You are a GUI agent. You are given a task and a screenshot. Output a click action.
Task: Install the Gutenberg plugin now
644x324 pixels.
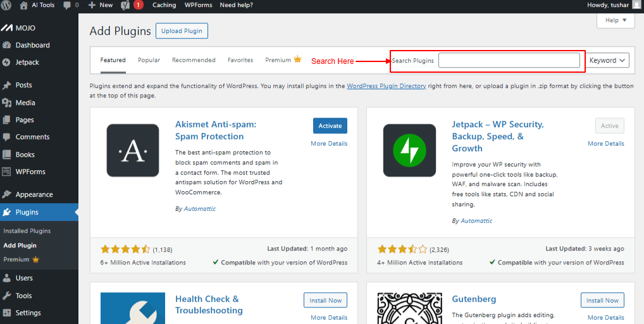tap(602, 301)
